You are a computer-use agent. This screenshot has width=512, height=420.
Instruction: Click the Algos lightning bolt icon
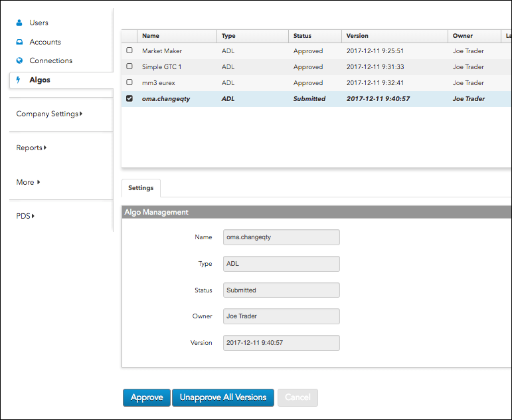(x=19, y=80)
